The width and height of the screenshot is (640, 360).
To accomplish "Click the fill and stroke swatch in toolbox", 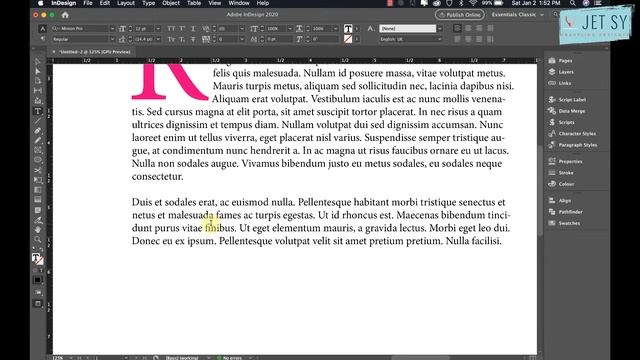I will coord(38,259).
